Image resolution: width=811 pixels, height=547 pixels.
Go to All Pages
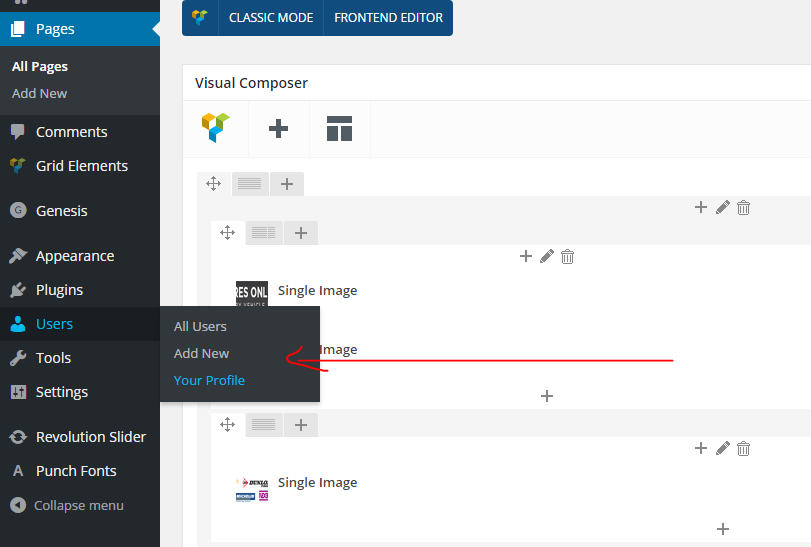tap(40, 67)
